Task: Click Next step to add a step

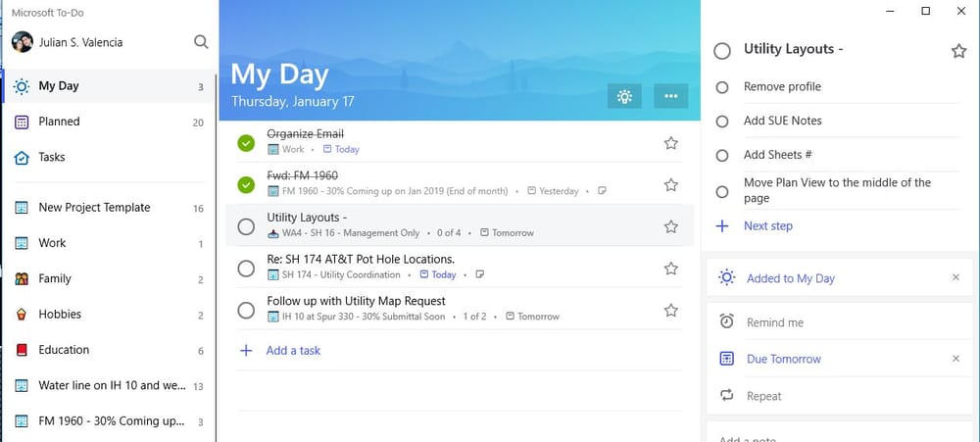Action: pyautogui.click(x=768, y=226)
